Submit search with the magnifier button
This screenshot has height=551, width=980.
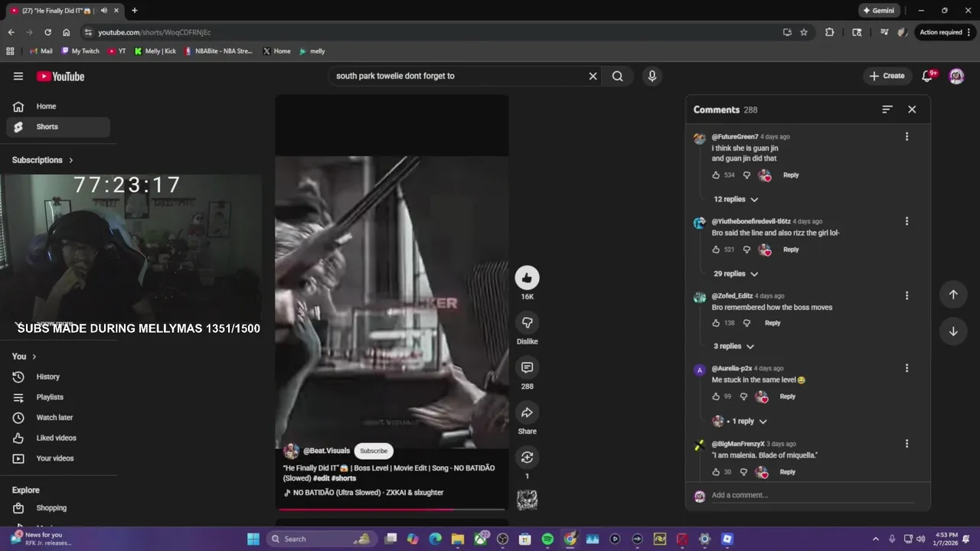click(x=617, y=76)
